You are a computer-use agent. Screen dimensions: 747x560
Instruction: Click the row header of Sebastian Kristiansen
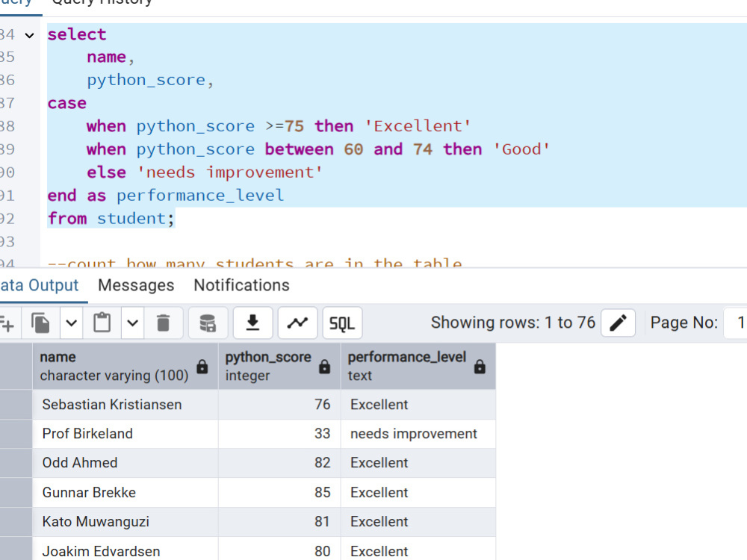16,405
